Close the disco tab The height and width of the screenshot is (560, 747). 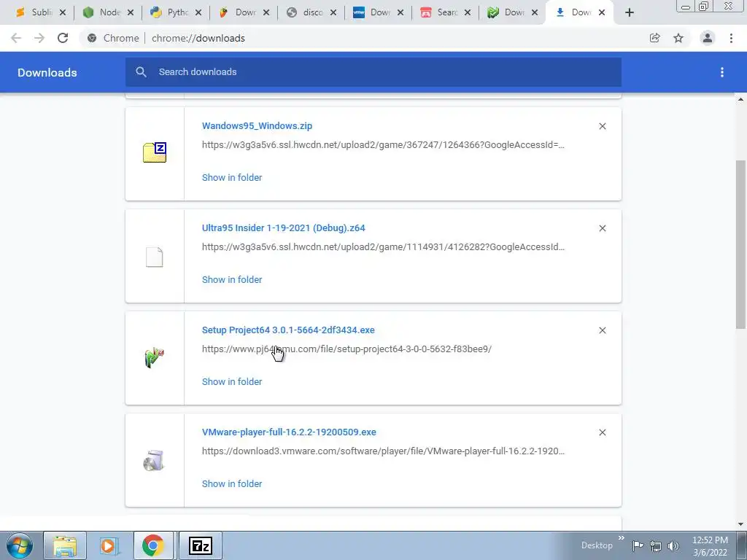(333, 12)
